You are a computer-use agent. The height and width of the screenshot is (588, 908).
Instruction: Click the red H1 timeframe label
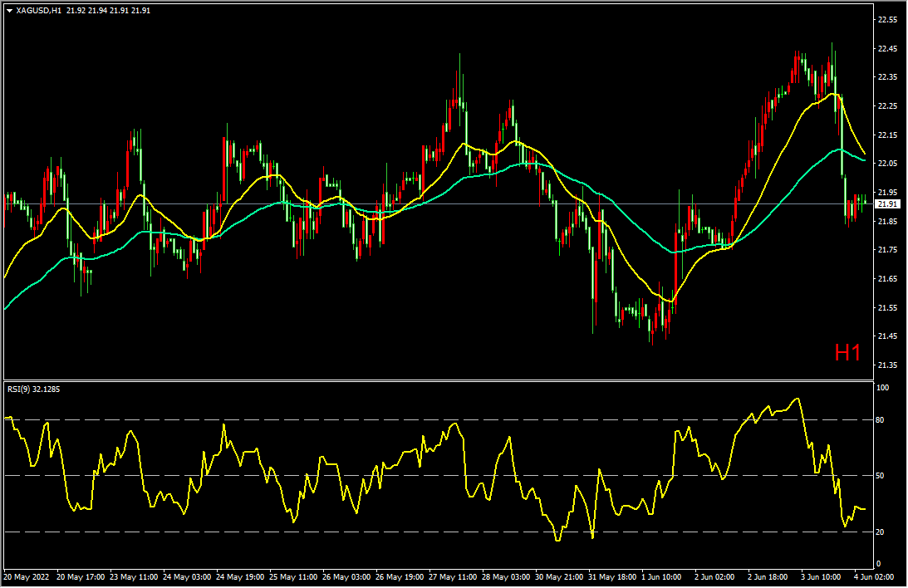click(x=848, y=352)
